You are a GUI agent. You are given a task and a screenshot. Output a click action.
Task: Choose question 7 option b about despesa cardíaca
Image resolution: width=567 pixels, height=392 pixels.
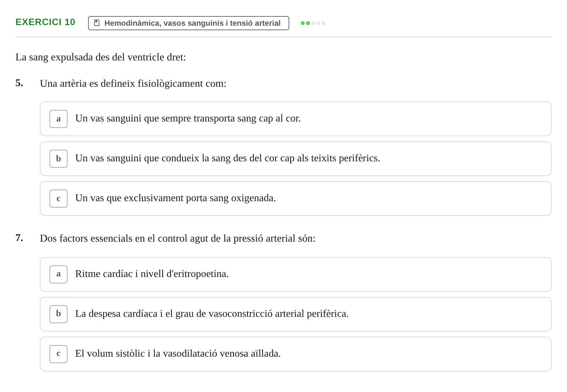296,314
